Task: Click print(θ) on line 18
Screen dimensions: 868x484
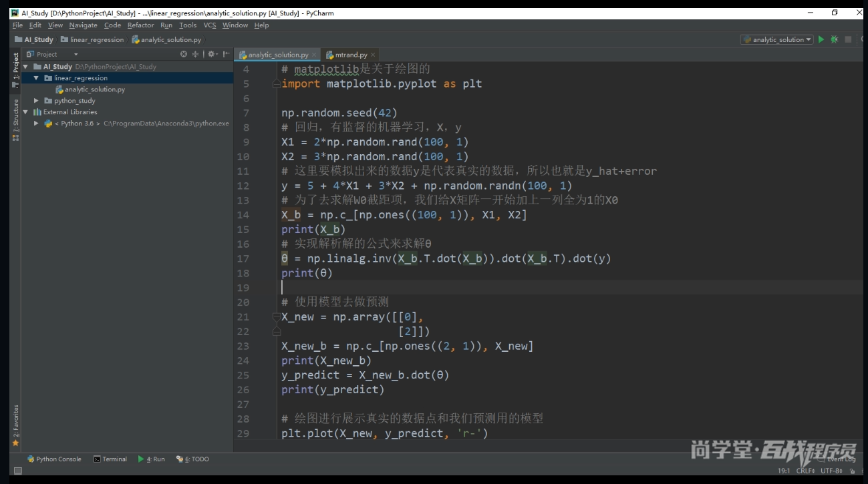Action: pyautogui.click(x=307, y=273)
